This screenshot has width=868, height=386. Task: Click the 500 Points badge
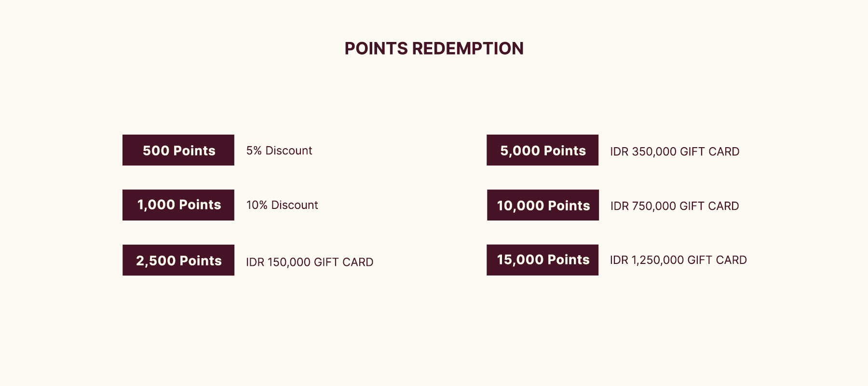[x=178, y=150]
